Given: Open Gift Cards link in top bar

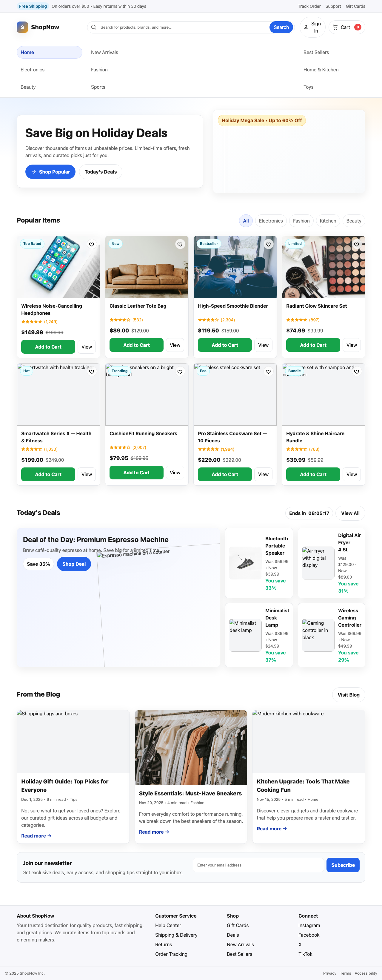Looking at the screenshot, I should click(355, 6).
